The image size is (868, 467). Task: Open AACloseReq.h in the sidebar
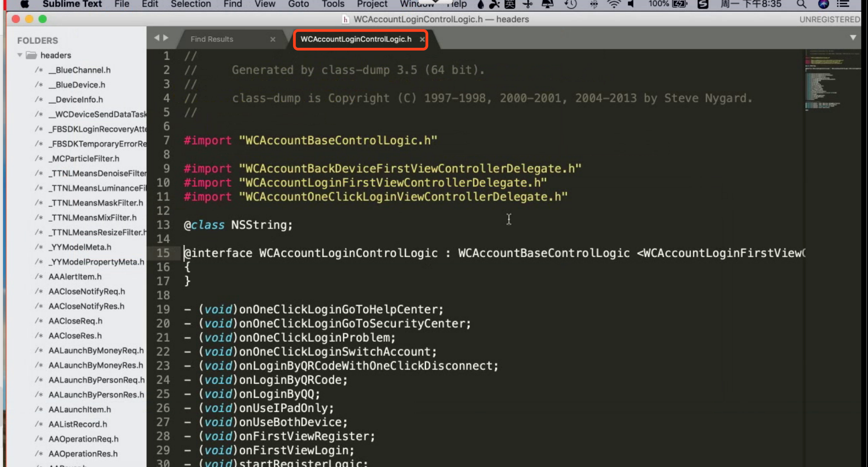coord(76,321)
